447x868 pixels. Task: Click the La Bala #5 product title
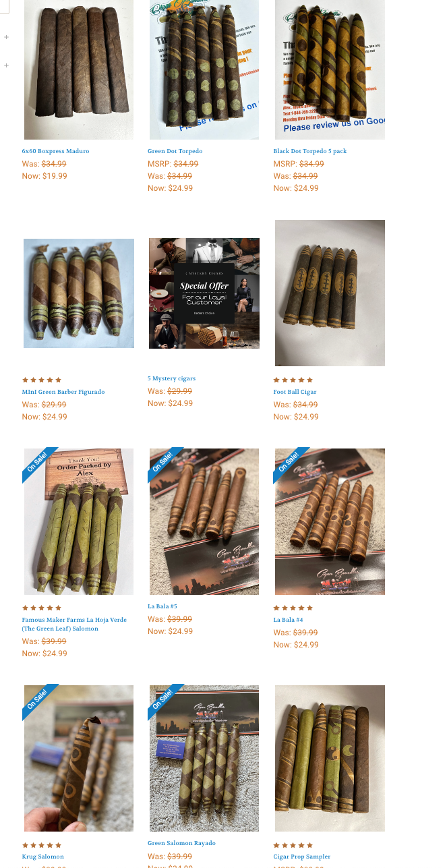tap(162, 606)
